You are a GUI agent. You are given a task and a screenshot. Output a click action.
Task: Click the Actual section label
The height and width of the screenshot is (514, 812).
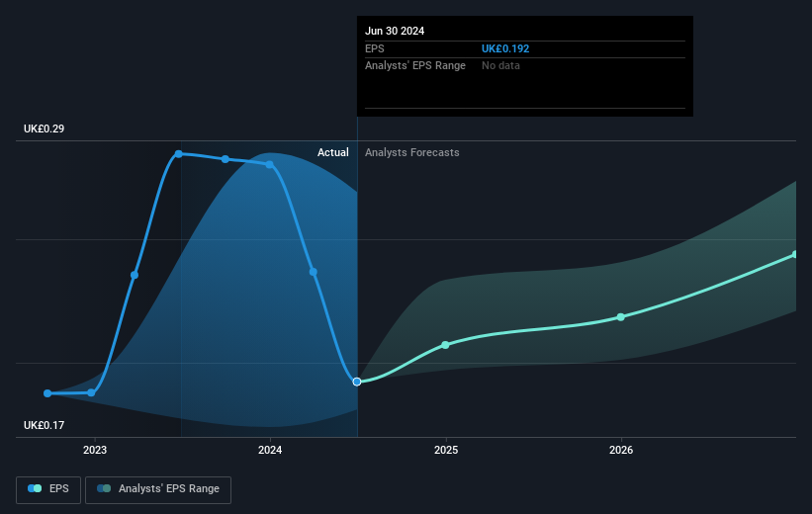point(333,152)
